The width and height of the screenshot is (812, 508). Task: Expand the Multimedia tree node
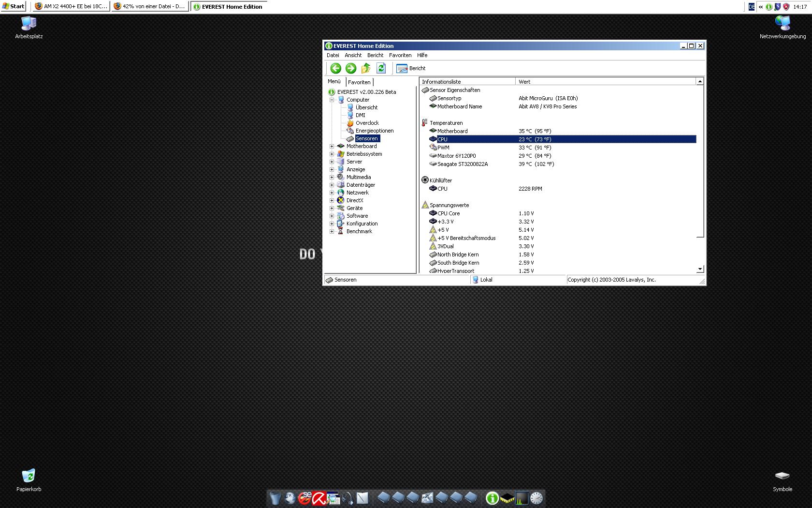click(332, 177)
